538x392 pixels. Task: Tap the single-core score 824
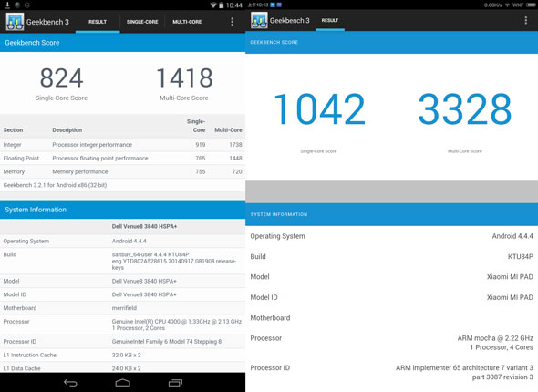tap(61, 77)
